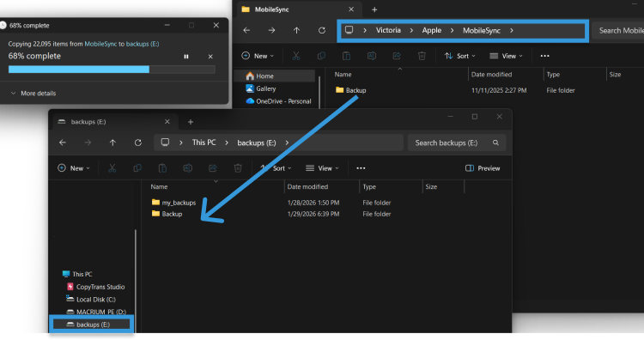Go back in the MobileSync window
This screenshot has width=644, height=340.
point(246,30)
